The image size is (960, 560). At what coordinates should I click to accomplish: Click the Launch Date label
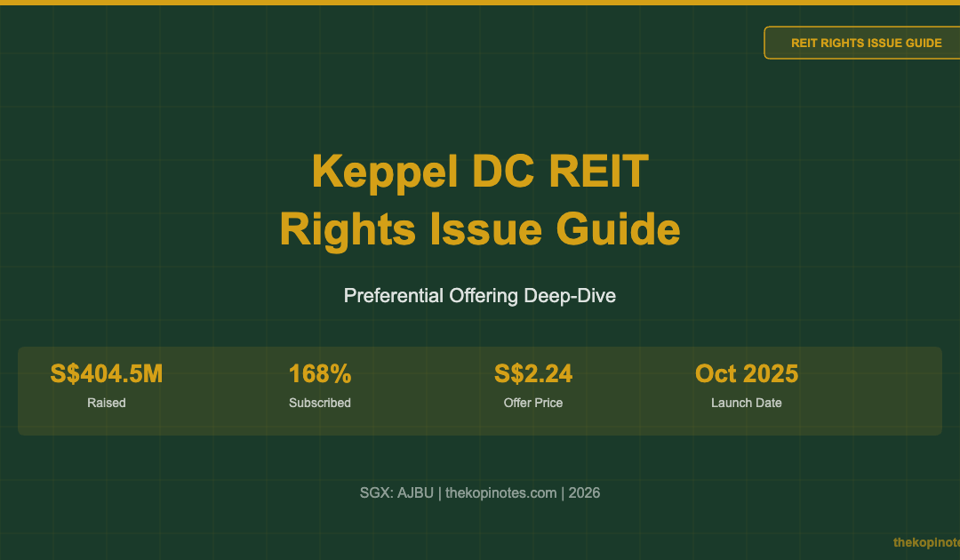click(747, 403)
